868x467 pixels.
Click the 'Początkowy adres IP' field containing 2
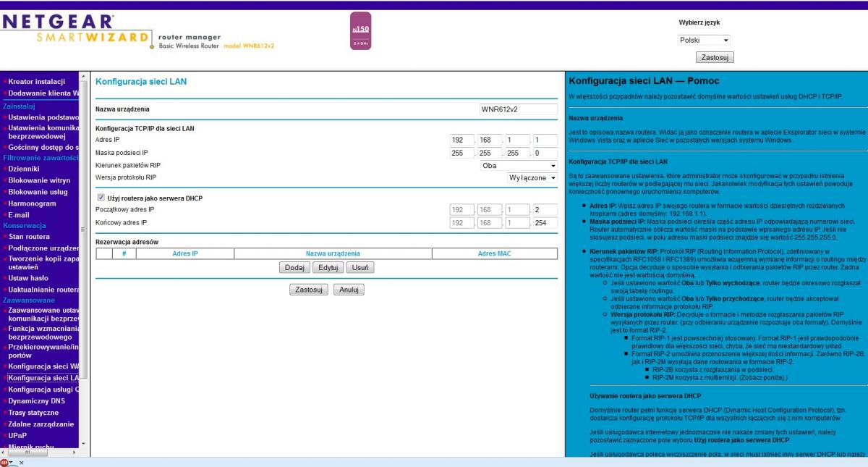[x=545, y=210]
